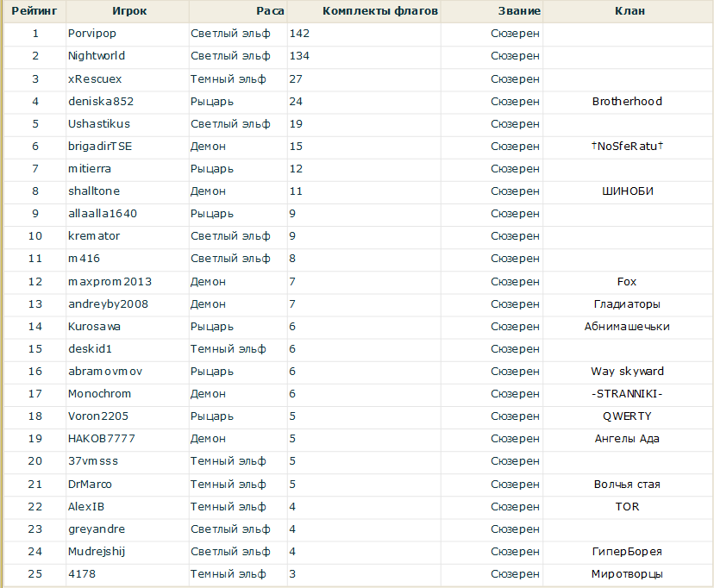714x588 pixels.
Task: Sort by the Игрок column header
Action: pos(128,11)
